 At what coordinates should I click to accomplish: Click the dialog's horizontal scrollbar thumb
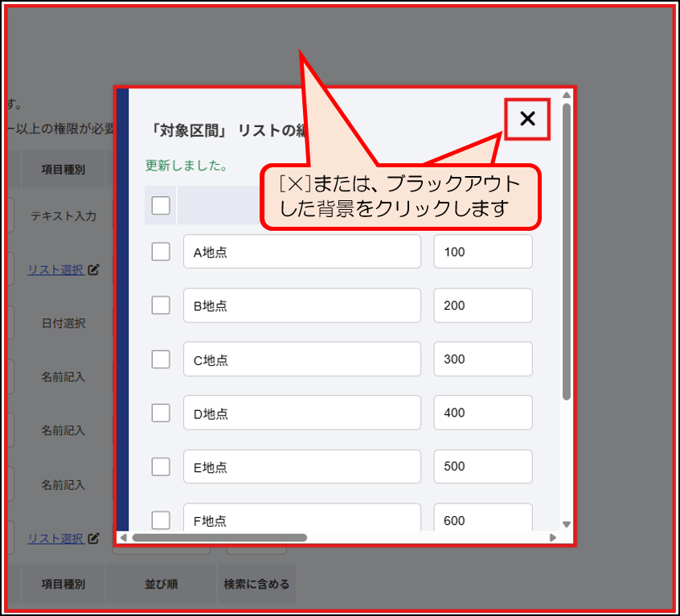[219, 538]
